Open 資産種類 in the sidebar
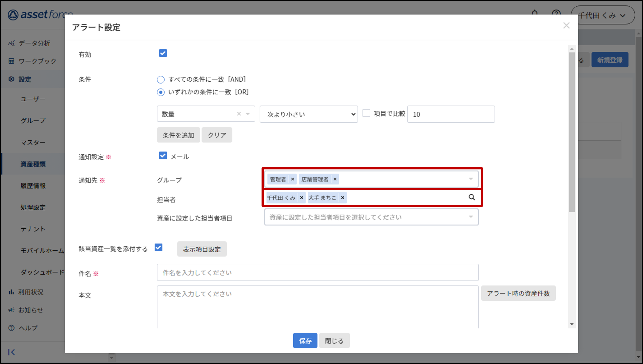 [33, 164]
